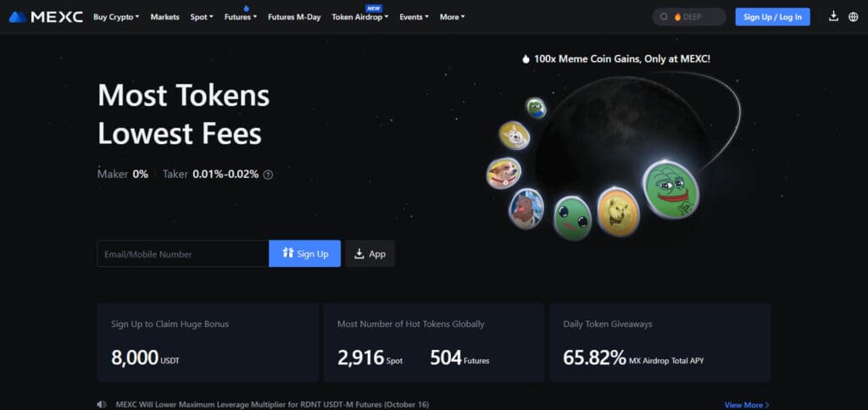
Task: Expand the Buy Crypto dropdown
Action: [116, 17]
